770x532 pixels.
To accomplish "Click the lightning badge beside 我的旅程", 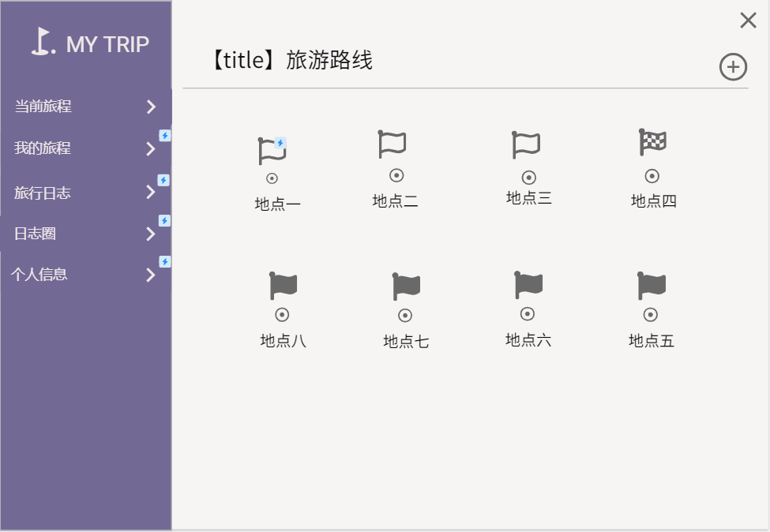I will coord(165,136).
